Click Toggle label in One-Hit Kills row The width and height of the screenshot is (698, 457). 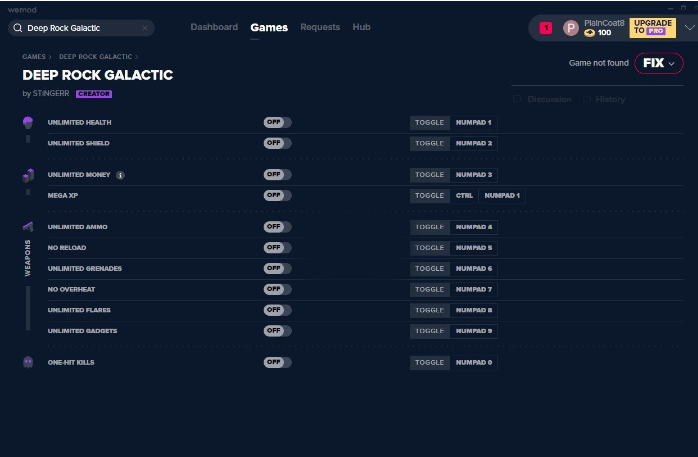(x=430, y=363)
